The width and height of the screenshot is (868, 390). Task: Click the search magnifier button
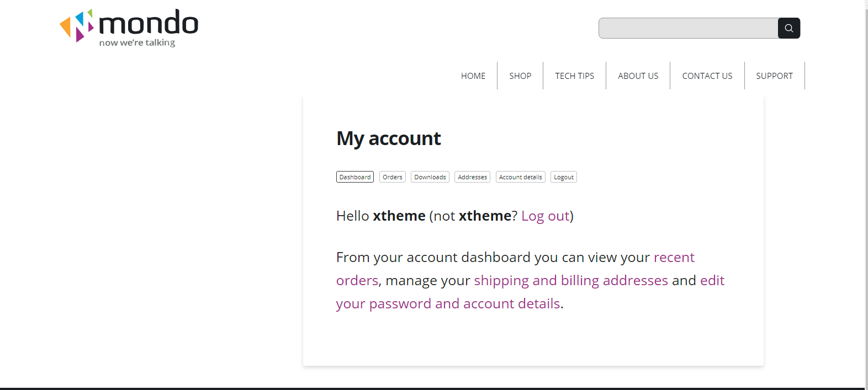[x=788, y=28]
